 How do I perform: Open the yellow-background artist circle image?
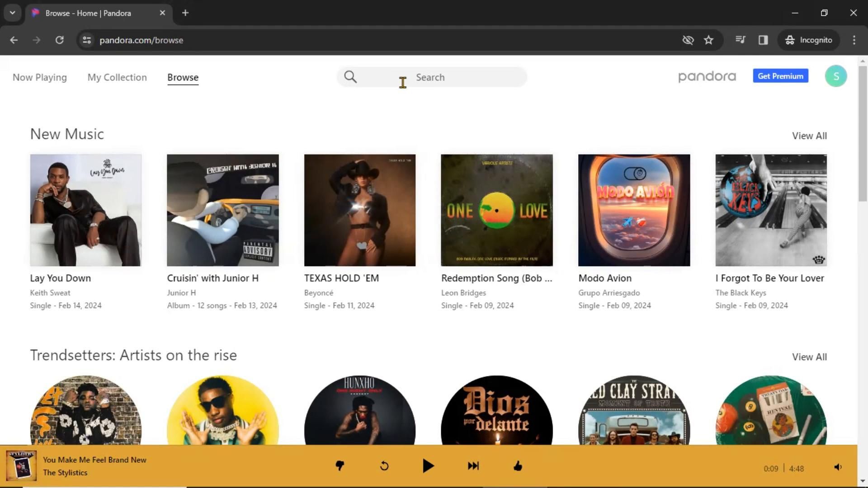223,410
